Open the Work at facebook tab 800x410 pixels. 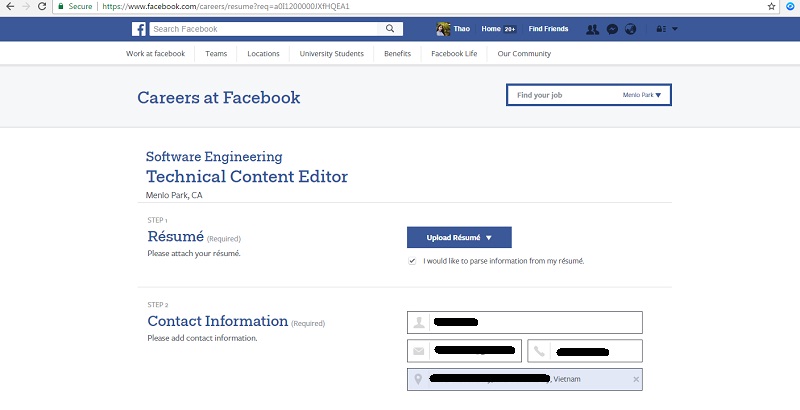tap(156, 54)
